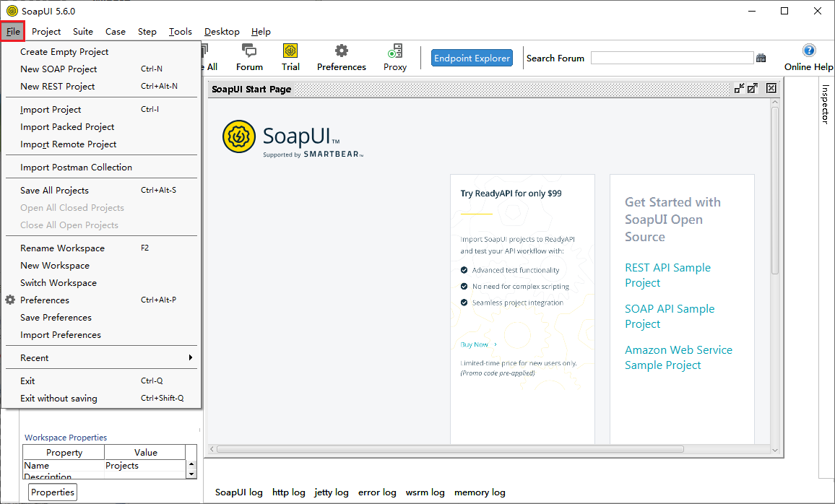Screen dimensions: 835x504
Task: Open the Forum toolbar icon
Action: pyautogui.click(x=249, y=58)
